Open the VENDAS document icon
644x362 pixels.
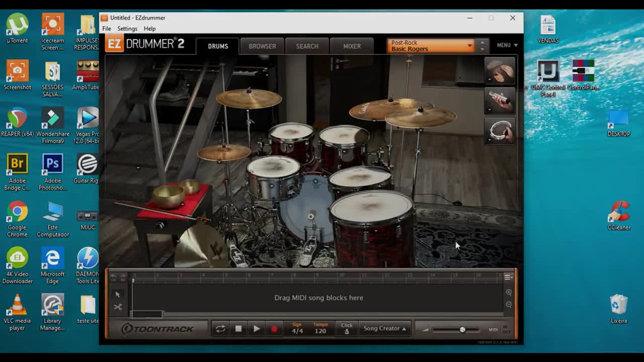pos(548,29)
